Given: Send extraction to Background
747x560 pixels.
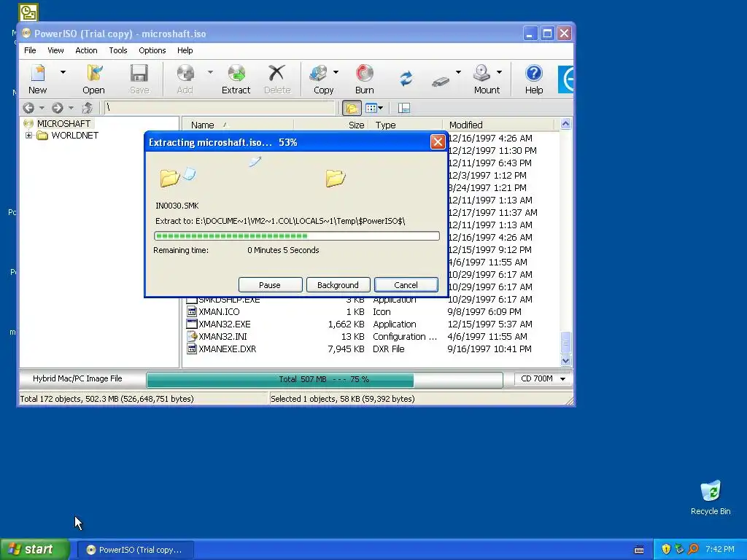Looking at the screenshot, I should [x=338, y=285].
